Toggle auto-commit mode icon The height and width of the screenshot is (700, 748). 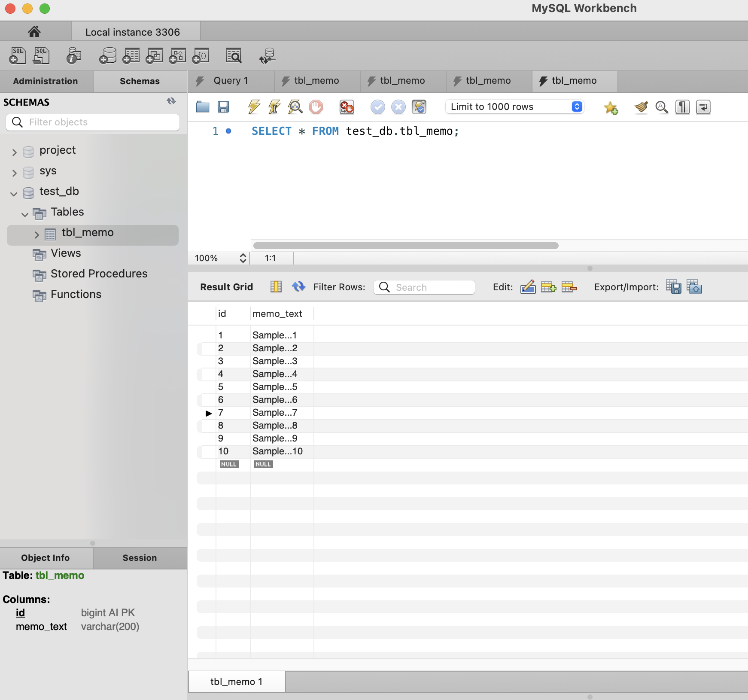pos(419,107)
